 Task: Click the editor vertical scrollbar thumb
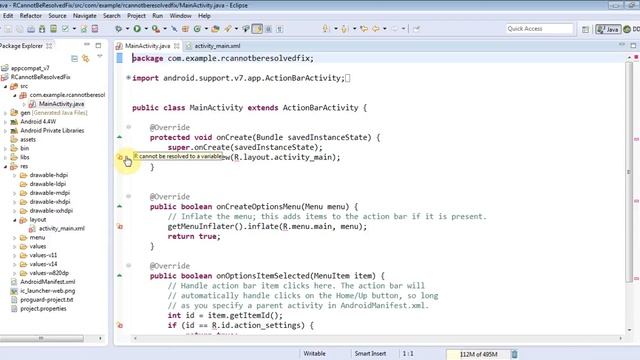pos(629,171)
